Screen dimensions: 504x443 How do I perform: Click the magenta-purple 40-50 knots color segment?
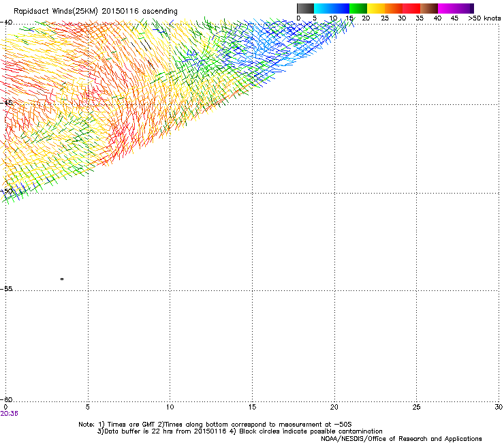[x=456, y=8]
